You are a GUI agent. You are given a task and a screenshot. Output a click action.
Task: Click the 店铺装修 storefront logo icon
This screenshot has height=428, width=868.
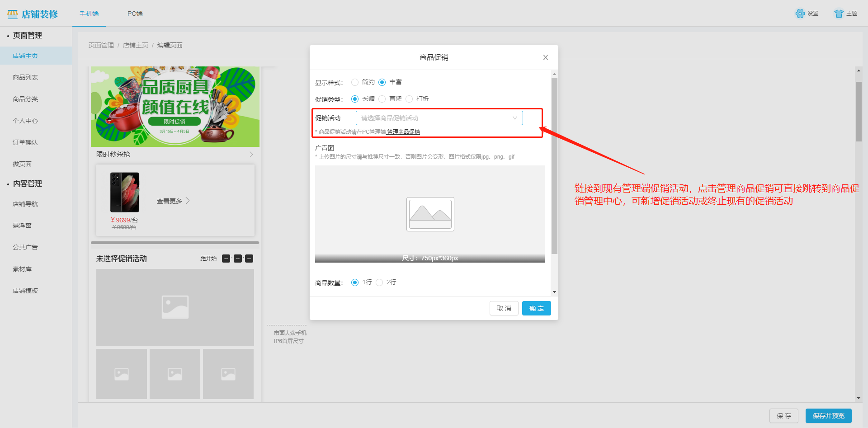pyautogui.click(x=12, y=14)
